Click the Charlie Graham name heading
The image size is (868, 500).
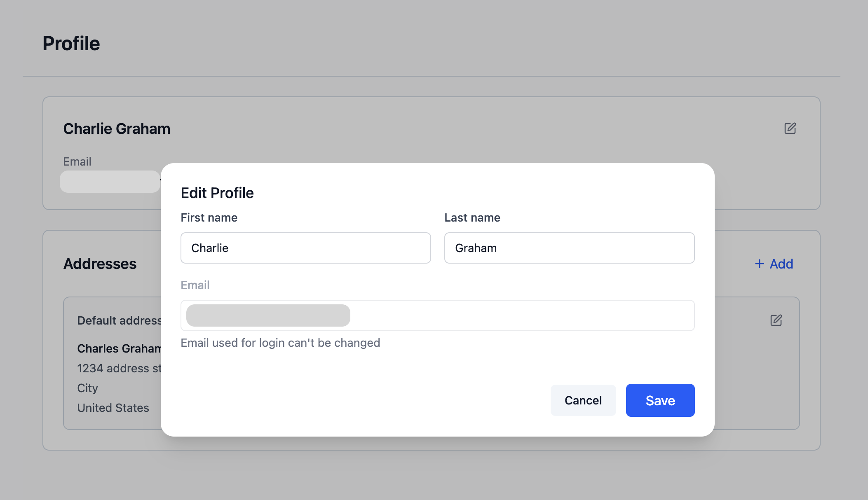[117, 129]
